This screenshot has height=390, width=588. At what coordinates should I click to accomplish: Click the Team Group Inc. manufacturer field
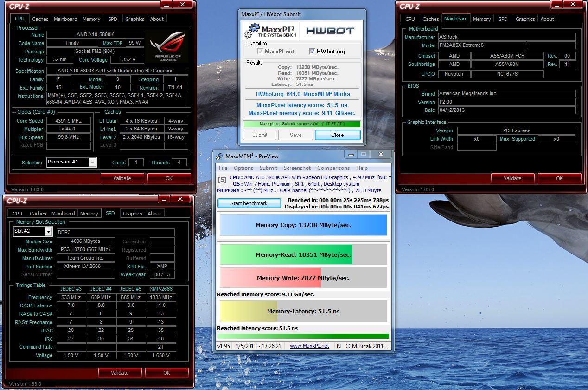click(85, 258)
